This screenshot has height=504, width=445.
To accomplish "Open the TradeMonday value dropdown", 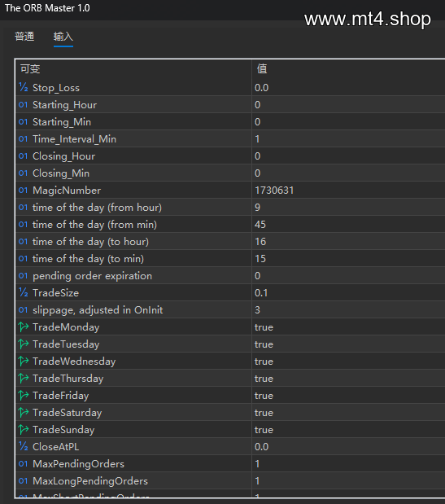I will (348, 327).
